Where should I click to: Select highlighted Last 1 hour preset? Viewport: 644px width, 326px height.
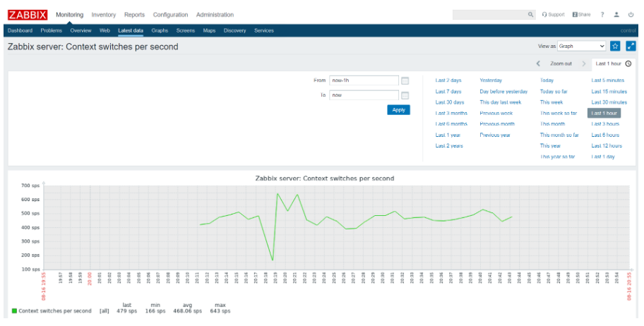[x=604, y=114]
